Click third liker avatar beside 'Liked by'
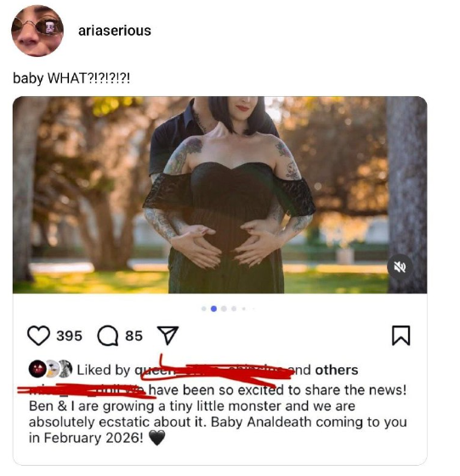The image size is (460, 476). tap(65, 369)
